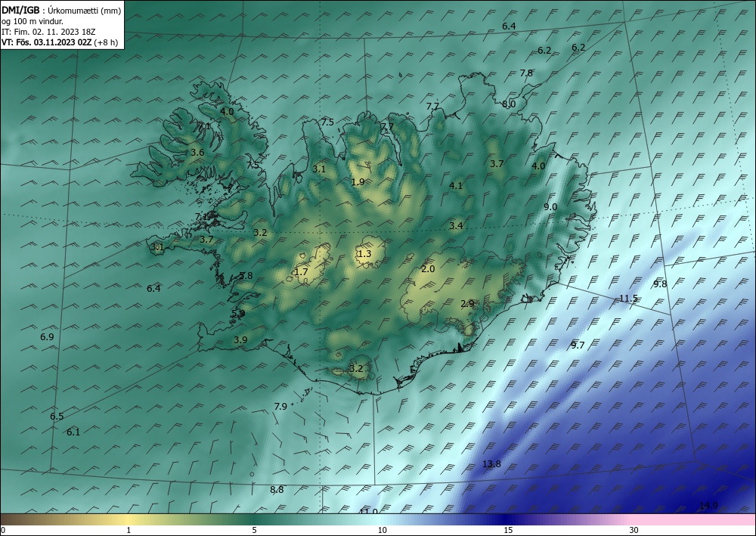Click the 5.8 value on the west coast

246,276
